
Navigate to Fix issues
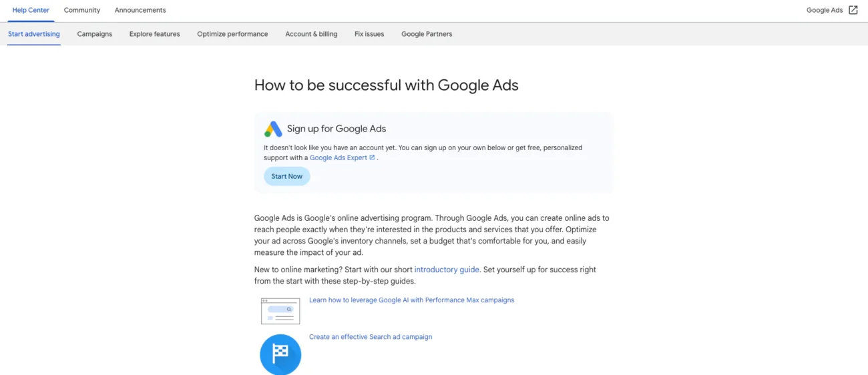click(x=369, y=34)
